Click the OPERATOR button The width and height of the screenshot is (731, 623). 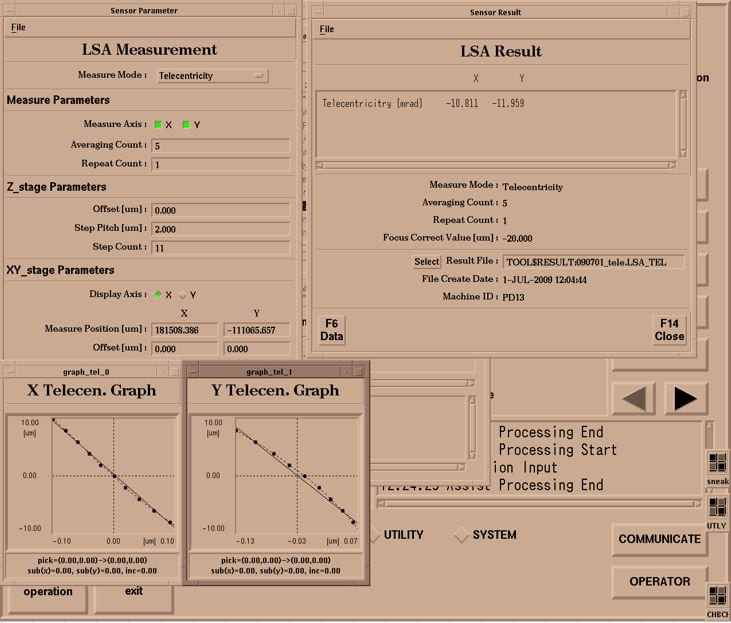tap(659, 581)
